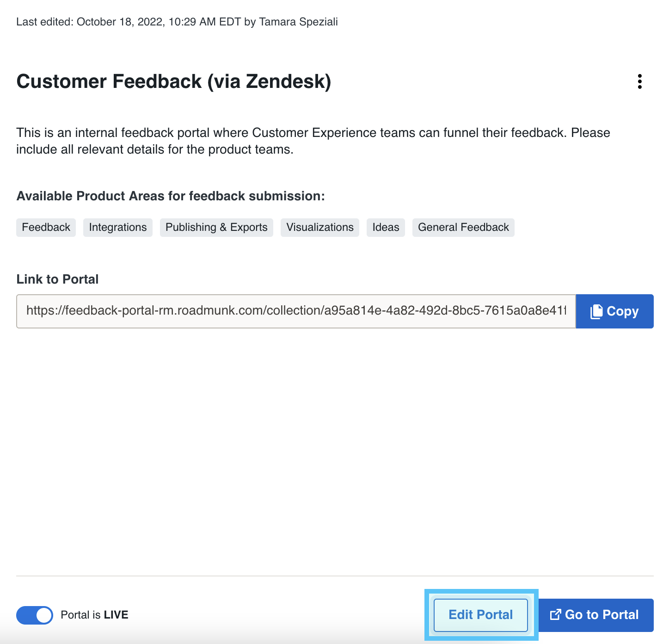Click the Portal is LIVE status label
The image size is (663, 644).
tap(94, 615)
